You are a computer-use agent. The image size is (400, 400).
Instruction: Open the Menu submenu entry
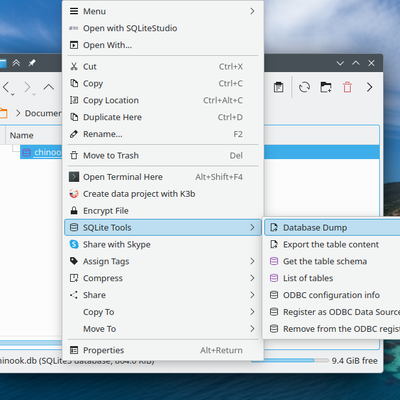coord(162,11)
